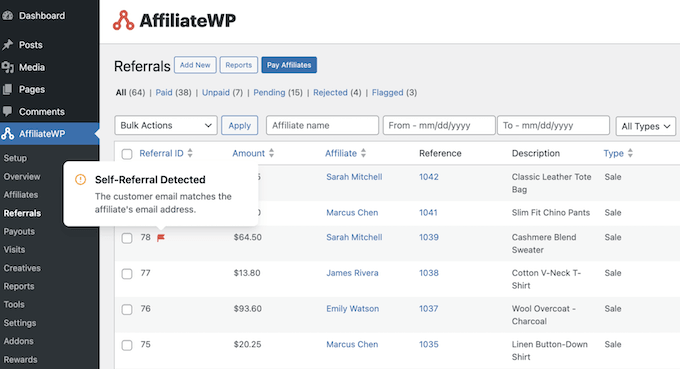The image size is (680, 369).
Task: Click the Media icon in sidebar
Action: (7, 67)
